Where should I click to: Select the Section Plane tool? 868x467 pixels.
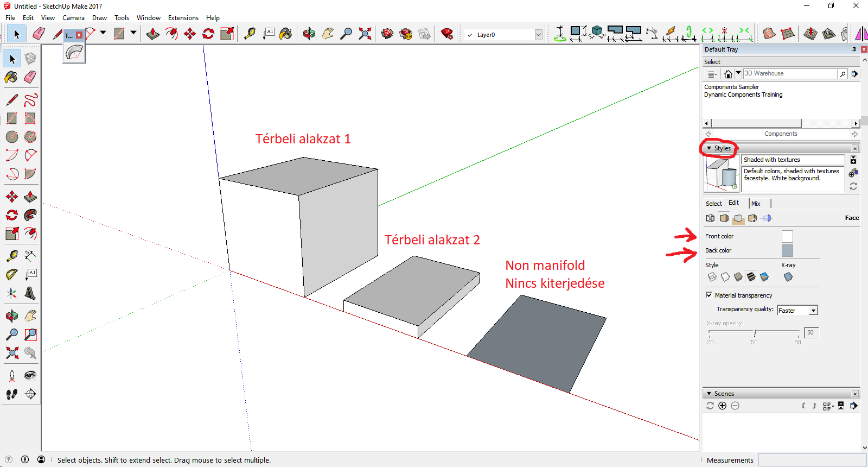[30, 394]
